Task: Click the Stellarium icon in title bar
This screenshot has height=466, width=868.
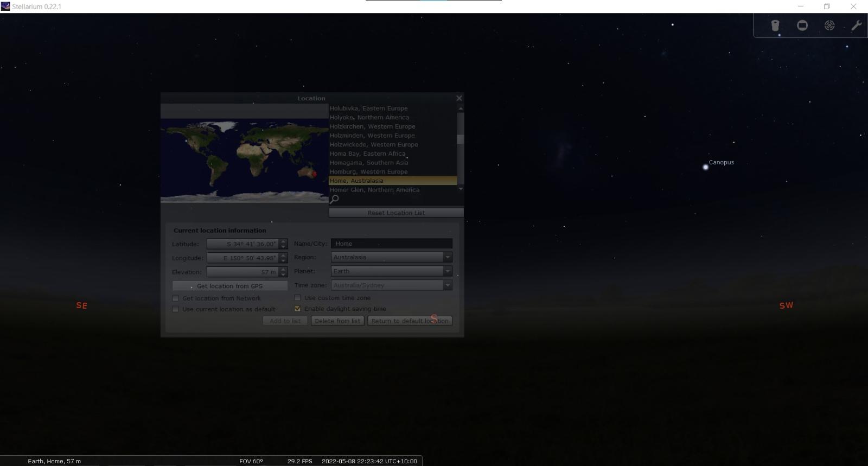Action: tap(5, 7)
